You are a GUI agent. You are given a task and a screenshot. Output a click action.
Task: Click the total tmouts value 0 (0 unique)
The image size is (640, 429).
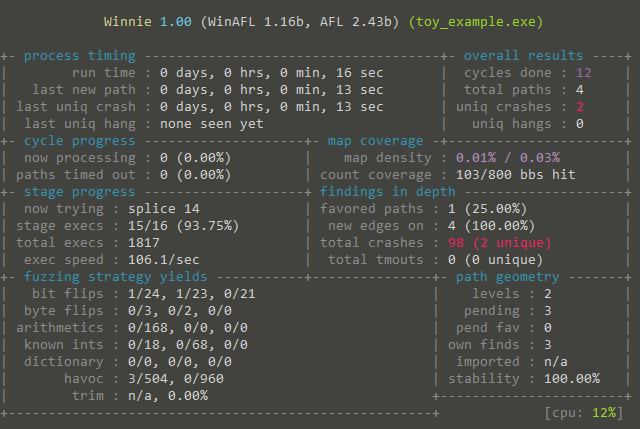(x=496, y=260)
